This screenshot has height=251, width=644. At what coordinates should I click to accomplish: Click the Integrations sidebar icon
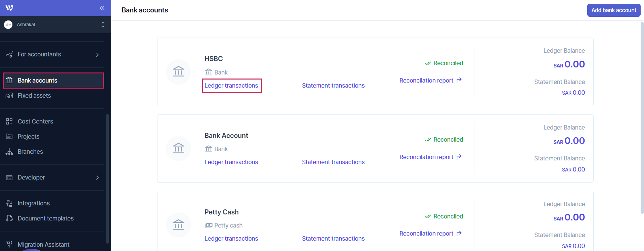click(9, 203)
